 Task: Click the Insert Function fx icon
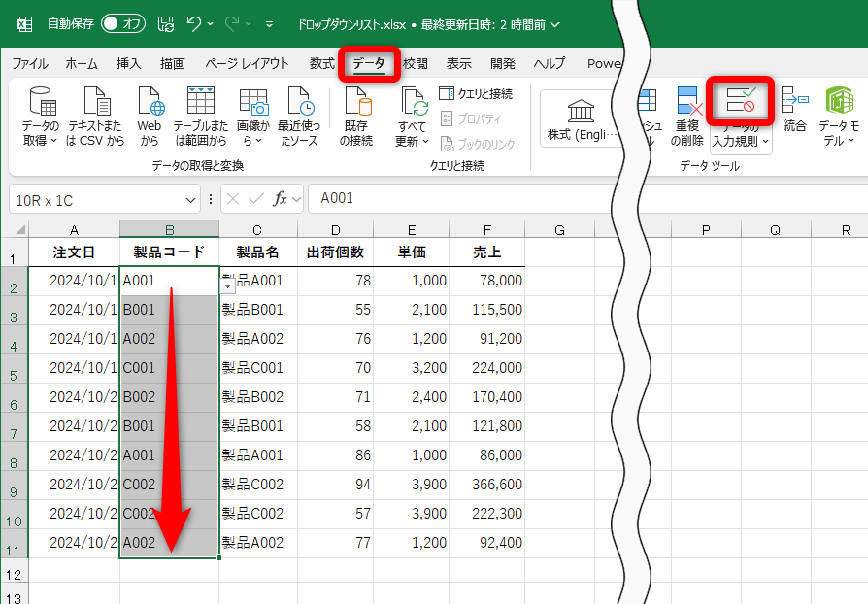pyautogui.click(x=280, y=199)
